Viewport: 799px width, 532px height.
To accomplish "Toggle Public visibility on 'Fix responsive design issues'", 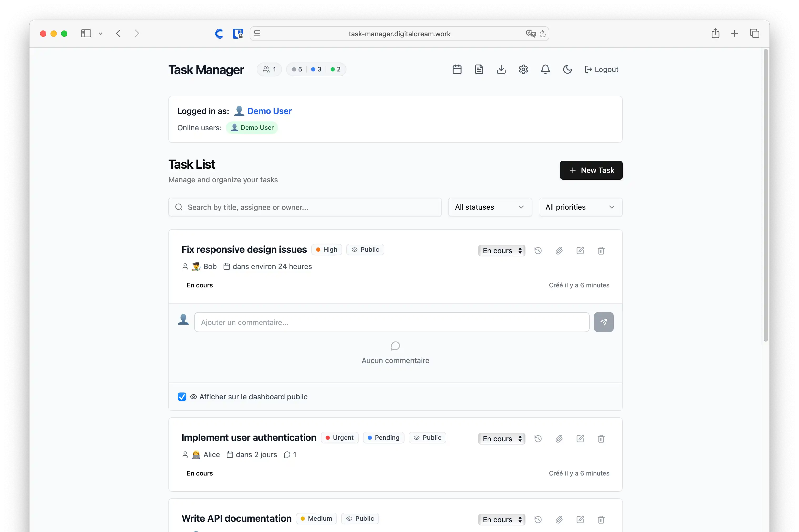I will tap(365, 249).
